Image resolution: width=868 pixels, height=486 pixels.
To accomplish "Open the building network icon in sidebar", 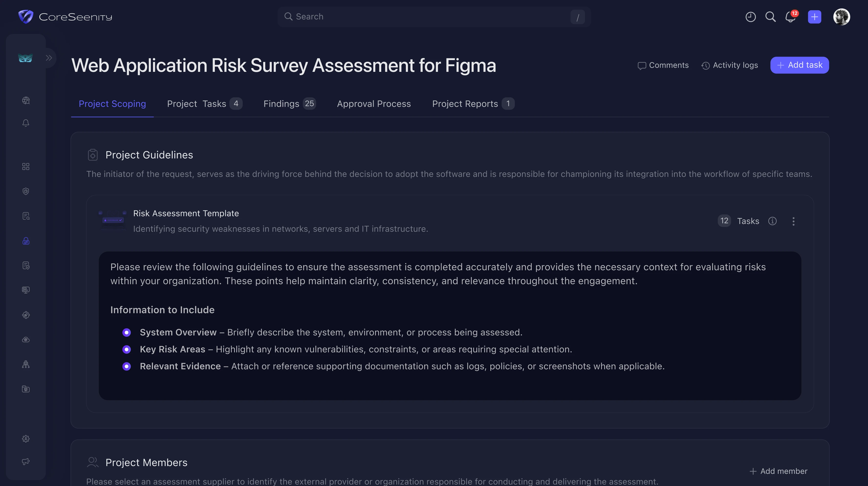I will pos(26,364).
